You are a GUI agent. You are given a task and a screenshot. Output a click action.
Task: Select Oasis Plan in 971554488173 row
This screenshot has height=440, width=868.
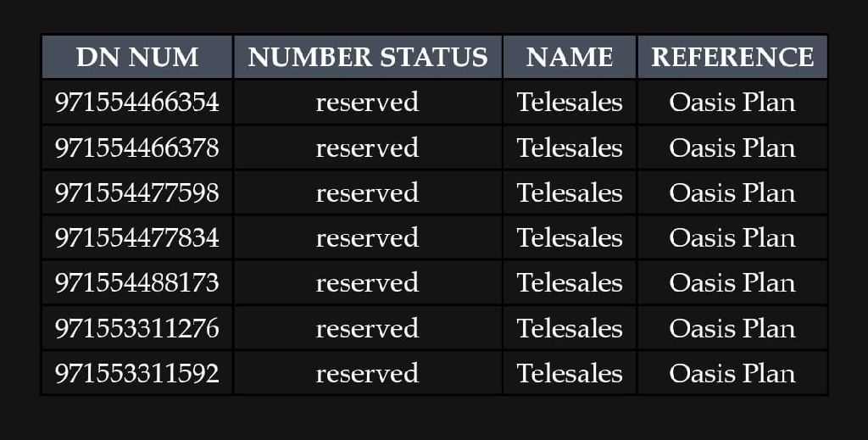pos(732,282)
